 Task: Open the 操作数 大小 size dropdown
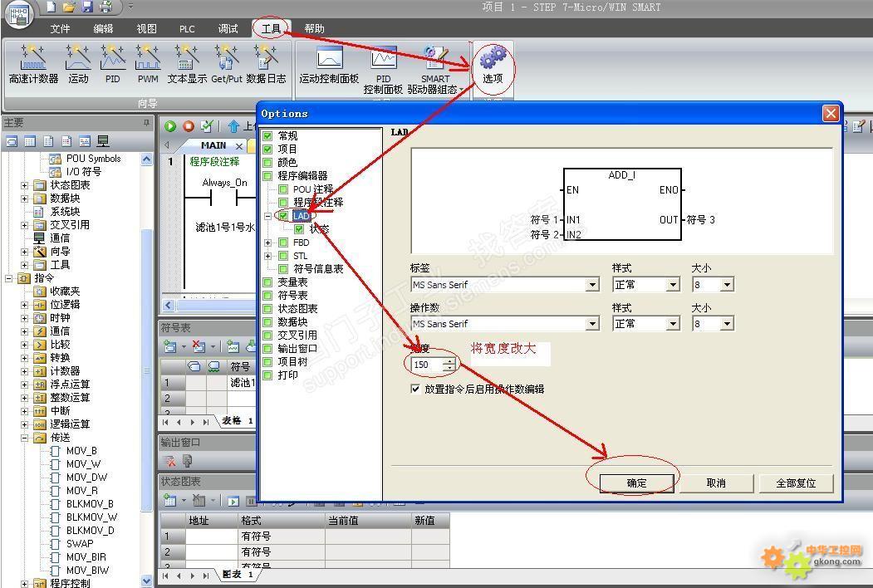727,324
